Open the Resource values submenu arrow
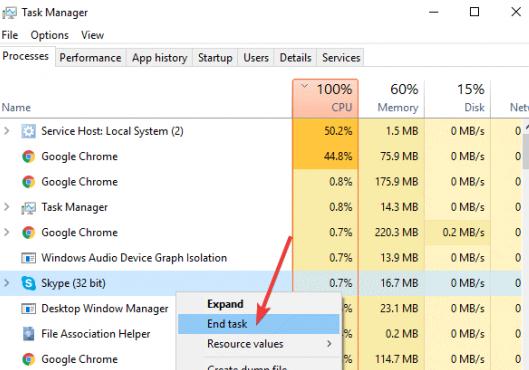 [x=329, y=344]
